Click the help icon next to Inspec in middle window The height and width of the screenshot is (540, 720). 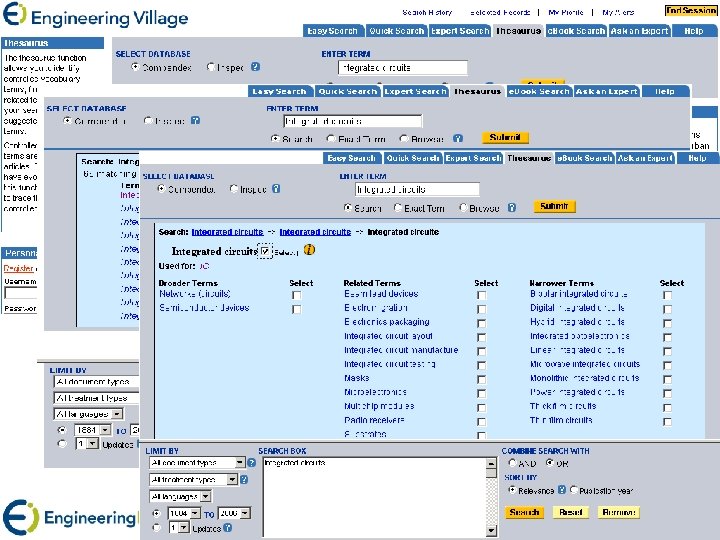[x=195, y=120]
